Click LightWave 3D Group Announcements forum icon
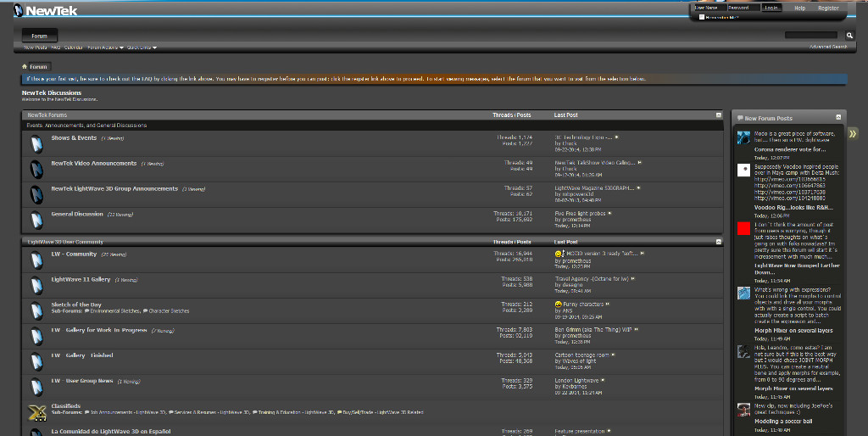Image resolution: width=868 pixels, height=436 pixels. tap(36, 194)
